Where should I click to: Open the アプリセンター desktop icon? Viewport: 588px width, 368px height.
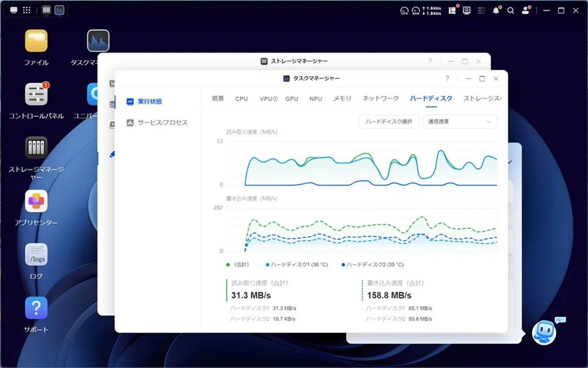coord(36,201)
